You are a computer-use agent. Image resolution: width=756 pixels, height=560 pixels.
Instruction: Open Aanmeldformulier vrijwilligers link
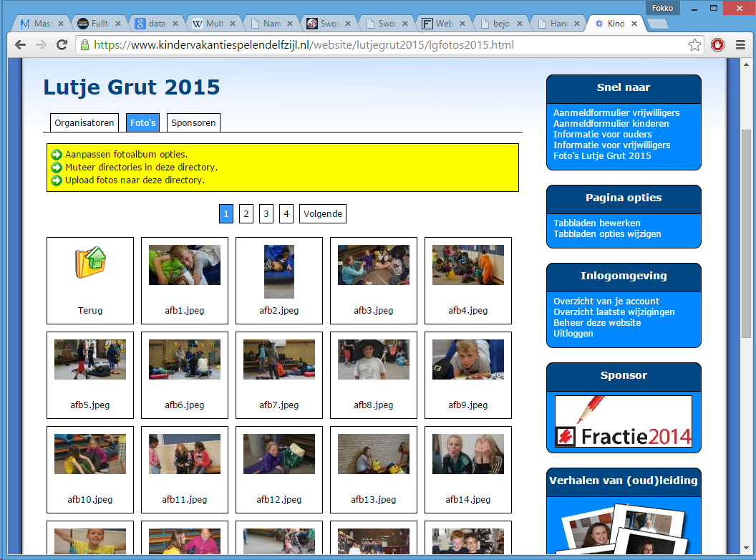(616, 113)
